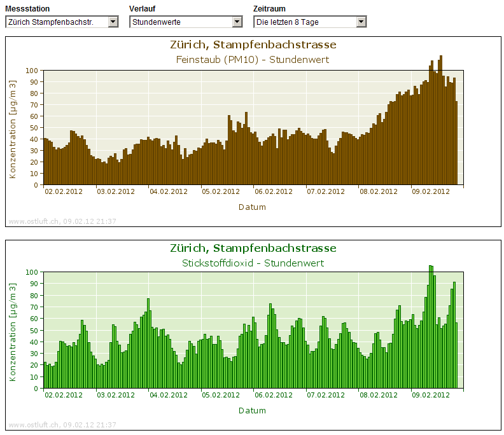
Task: Click the Datum axis label under the PM10 chart
Action: 252,207
